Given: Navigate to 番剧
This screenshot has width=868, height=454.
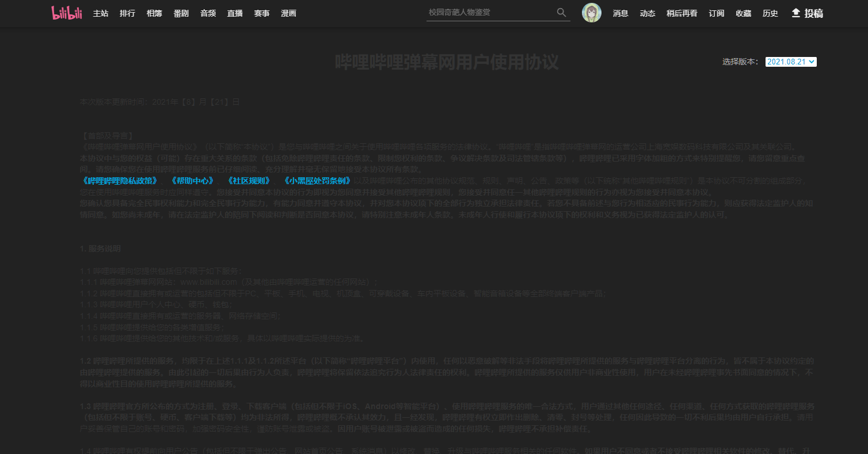Looking at the screenshot, I should [181, 13].
